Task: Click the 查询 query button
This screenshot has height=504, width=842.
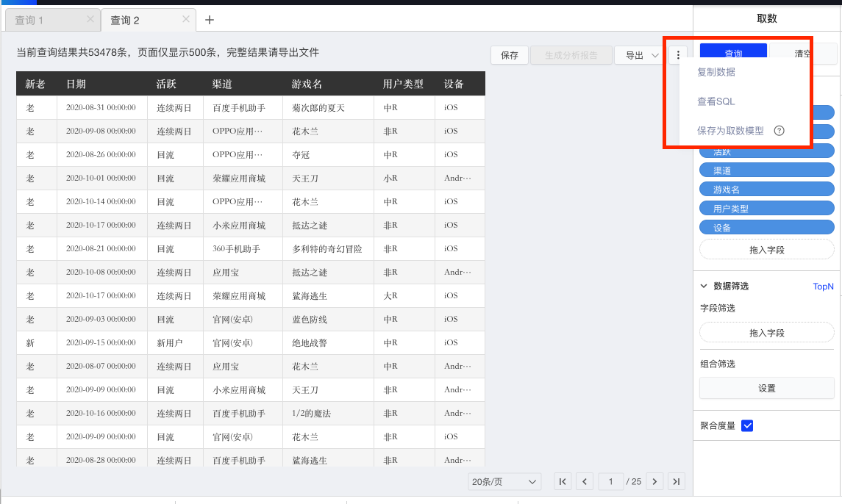Action: tap(733, 53)
